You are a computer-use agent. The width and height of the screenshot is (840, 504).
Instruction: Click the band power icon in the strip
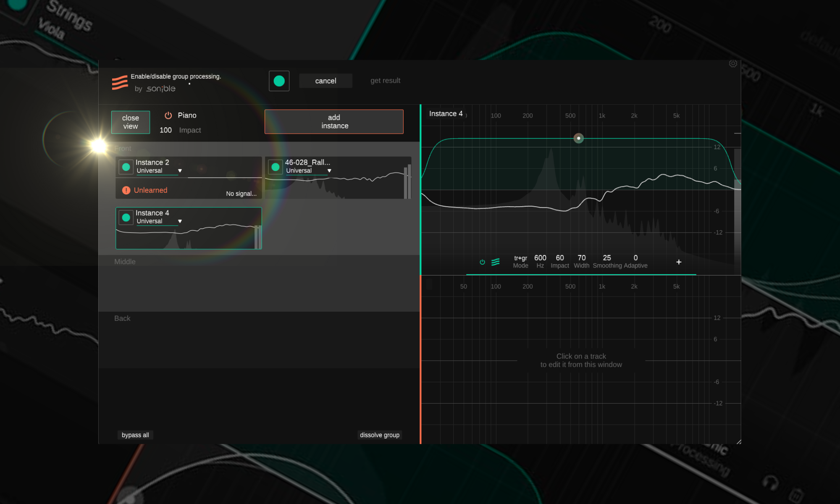(483, 262)
